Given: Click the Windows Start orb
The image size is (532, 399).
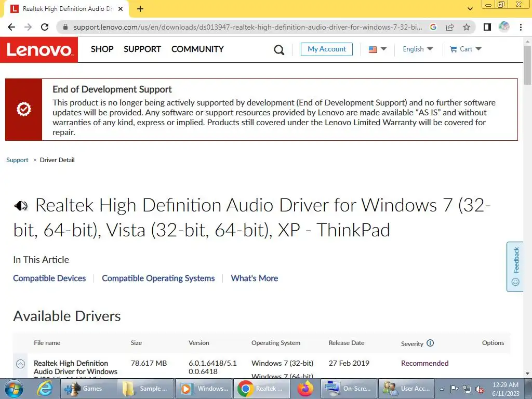Looking at the screenshot, I should pos(14,389).
